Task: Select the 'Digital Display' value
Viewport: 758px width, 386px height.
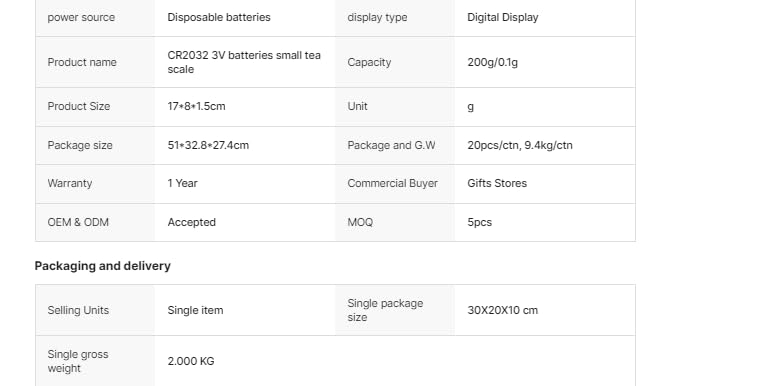Action: coord(503,17)
